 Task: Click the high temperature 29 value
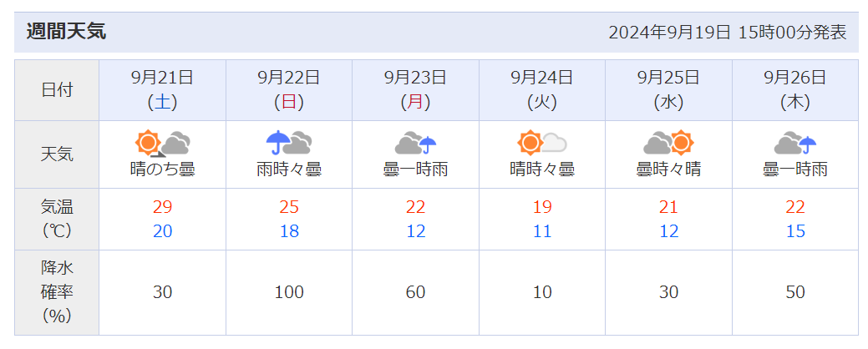162,207
